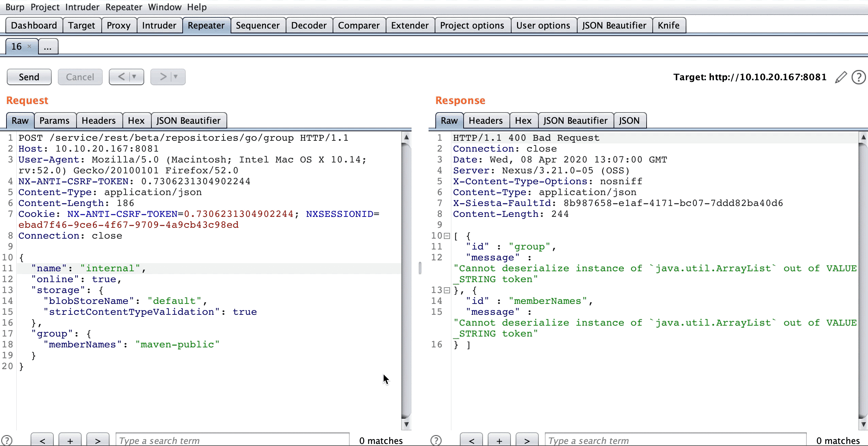Click the splitter handle between request and response
Screen dimensions: 868x446
tap(420, 268)
